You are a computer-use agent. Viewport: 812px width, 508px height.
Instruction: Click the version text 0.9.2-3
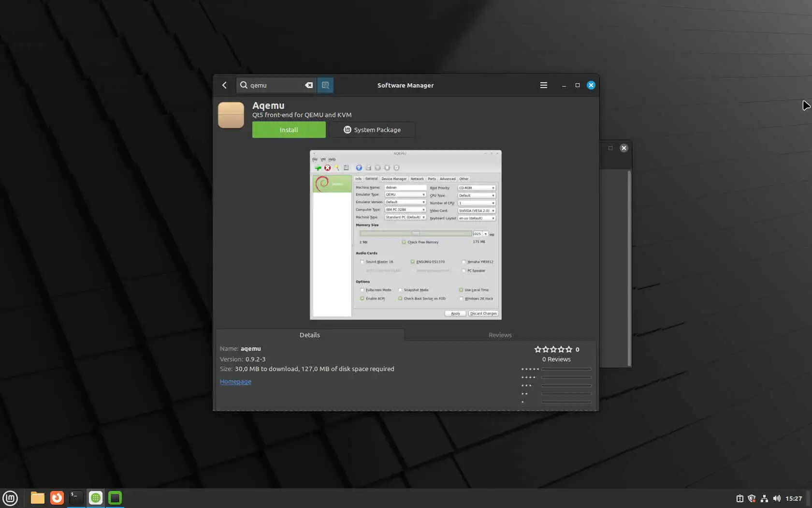(x=255, y=359)
